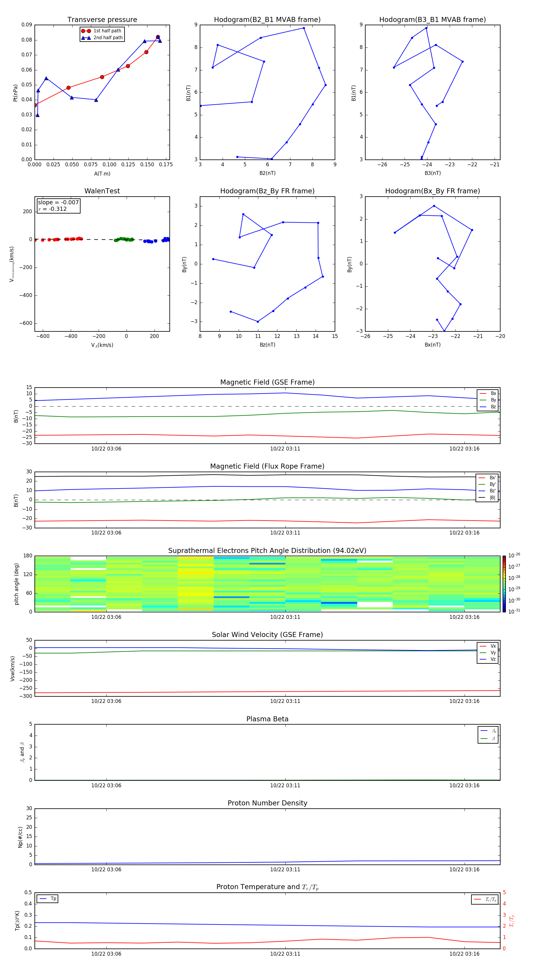Click the "pitch angle (deg)" axis label
Viewport: 535px width, 980px height.
(16, 584)
